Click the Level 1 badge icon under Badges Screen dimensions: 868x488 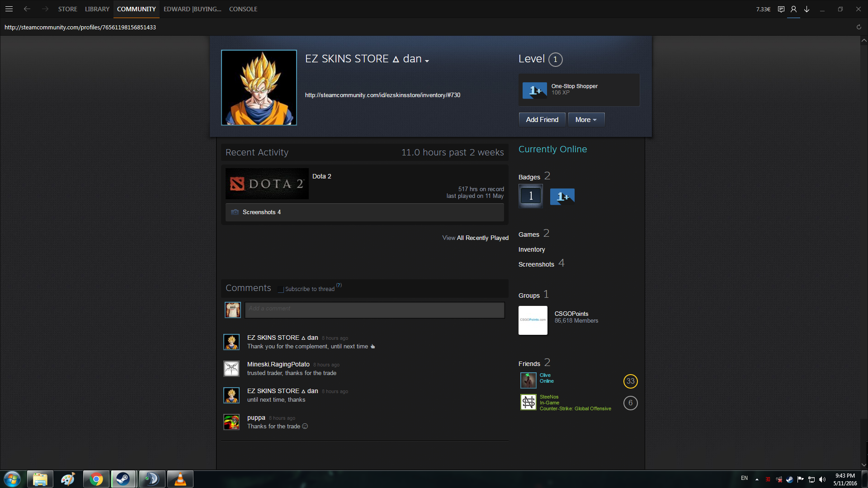pos(531,196)
